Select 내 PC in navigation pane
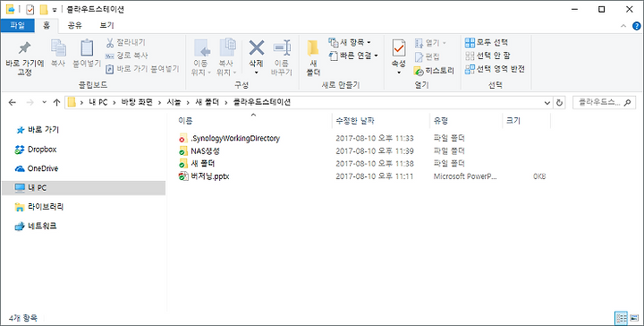 pyautogui.click(x=83, y=188)
